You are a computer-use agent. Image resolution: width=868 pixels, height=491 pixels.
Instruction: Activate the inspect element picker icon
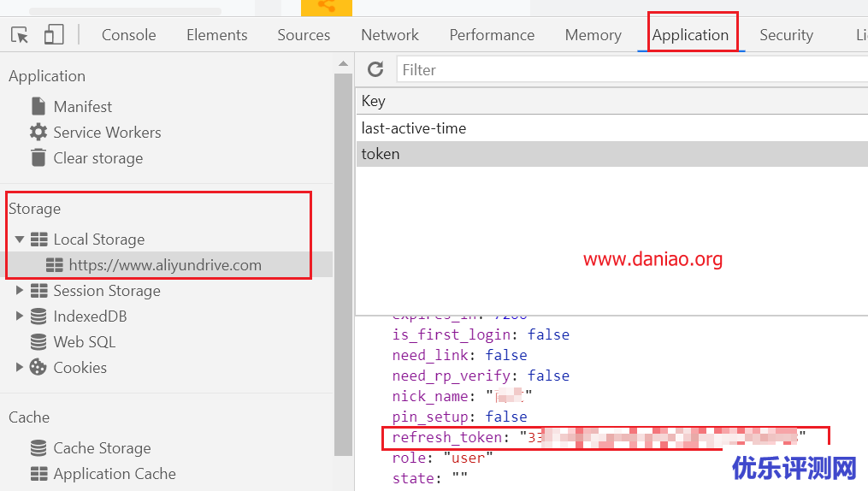pyautogui.click(x=20, y=35)
